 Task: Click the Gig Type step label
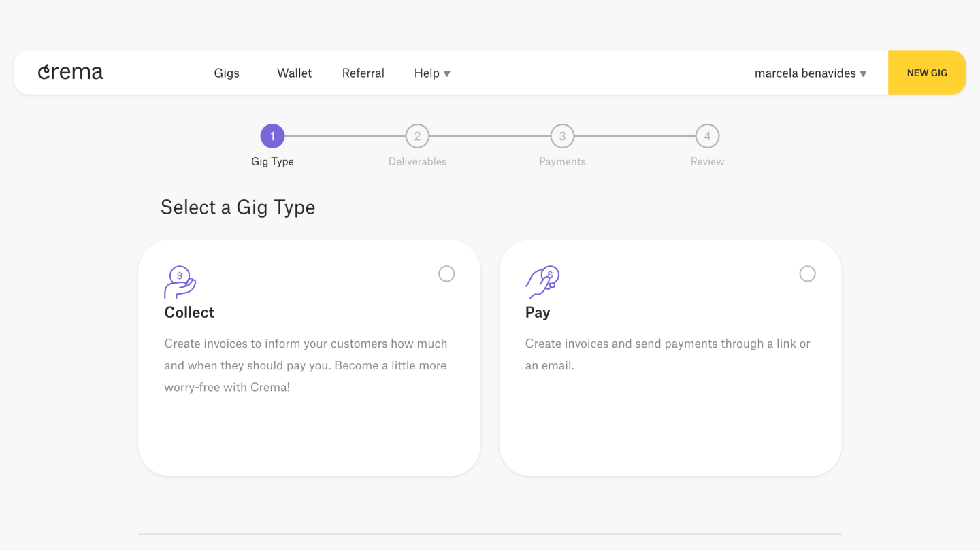tap(272, 162)
